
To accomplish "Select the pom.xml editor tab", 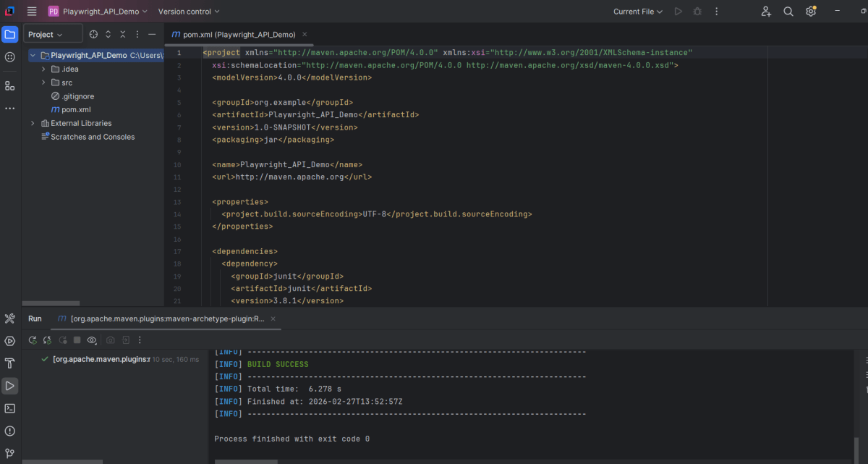I will coord(233,34).
